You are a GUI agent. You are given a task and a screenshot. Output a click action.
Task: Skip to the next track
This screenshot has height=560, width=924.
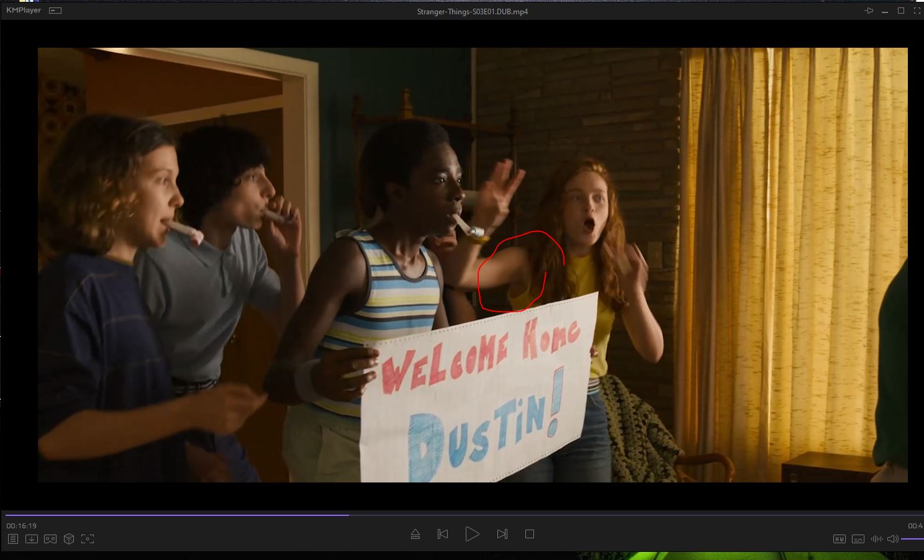coord(502,534)
